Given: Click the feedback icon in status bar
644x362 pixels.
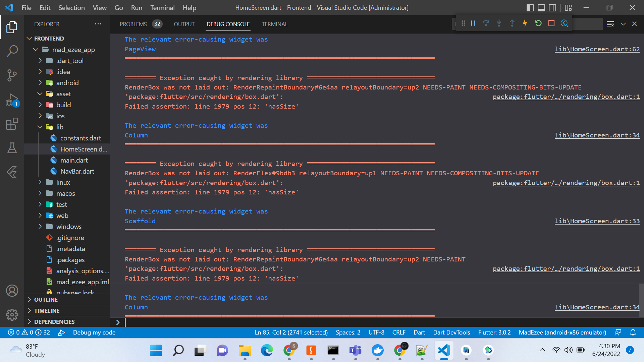Looking at the screenshot, I should 618,332.
